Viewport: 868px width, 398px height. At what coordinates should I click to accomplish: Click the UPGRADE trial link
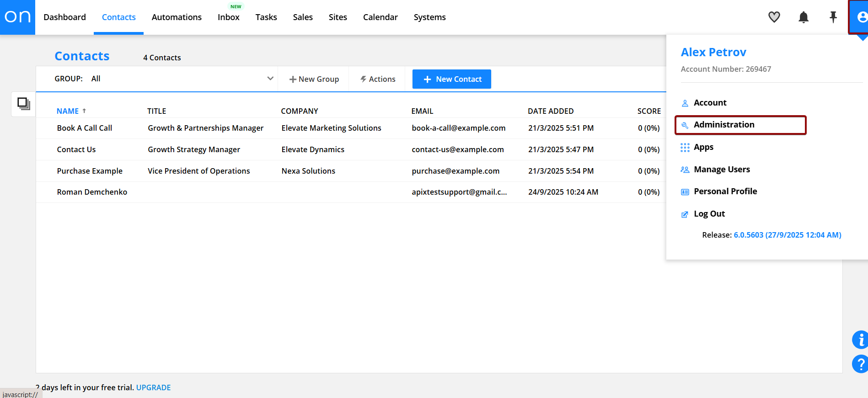click(x=153, y=387)
